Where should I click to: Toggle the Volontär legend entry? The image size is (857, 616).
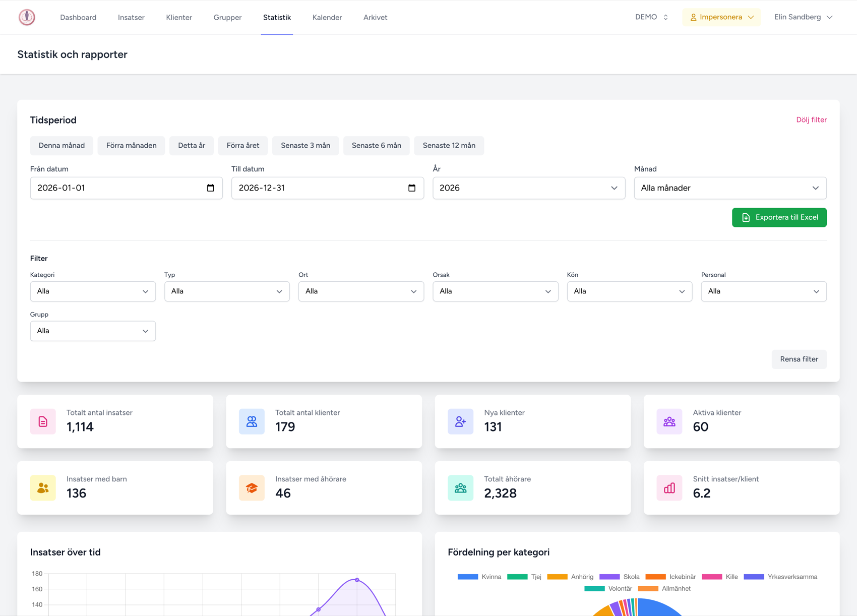608,589
